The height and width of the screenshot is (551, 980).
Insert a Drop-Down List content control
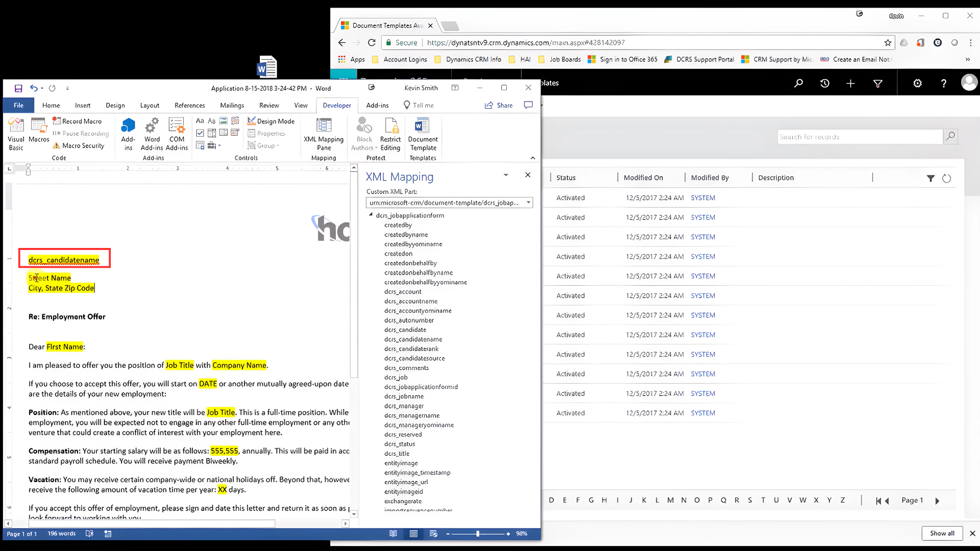(x=224, y=133)
